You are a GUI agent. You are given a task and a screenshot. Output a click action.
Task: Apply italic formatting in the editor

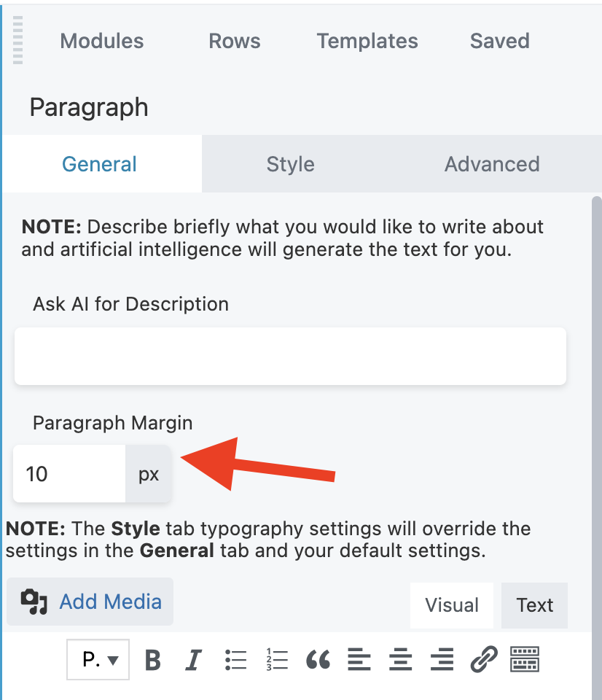(193, 660)
